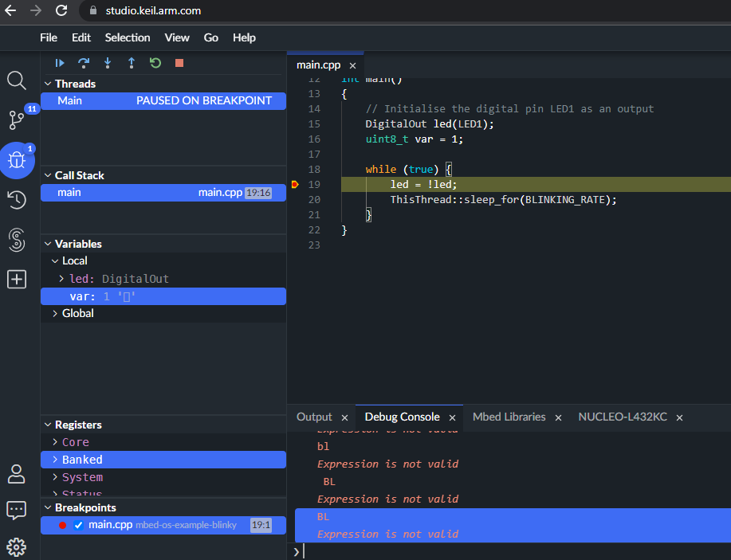This screenshot has width=731, height=560.
Task: Select the main frame in Call Stack
Action: [x=69, y=193]
